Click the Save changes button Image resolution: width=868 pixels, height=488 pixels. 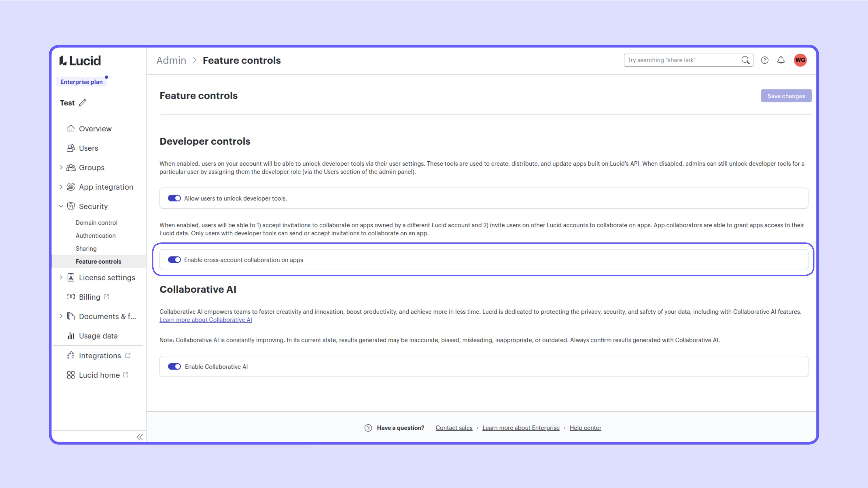pos(786,95)
